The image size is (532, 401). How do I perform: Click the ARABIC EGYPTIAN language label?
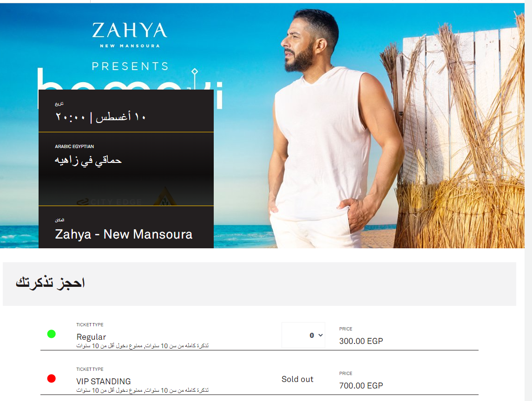click(74, 147)
